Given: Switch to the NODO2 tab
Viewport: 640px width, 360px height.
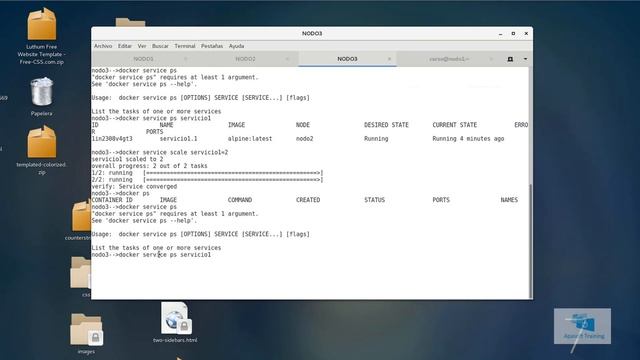Looking at the screenshot, I should [x=245, y=59].
